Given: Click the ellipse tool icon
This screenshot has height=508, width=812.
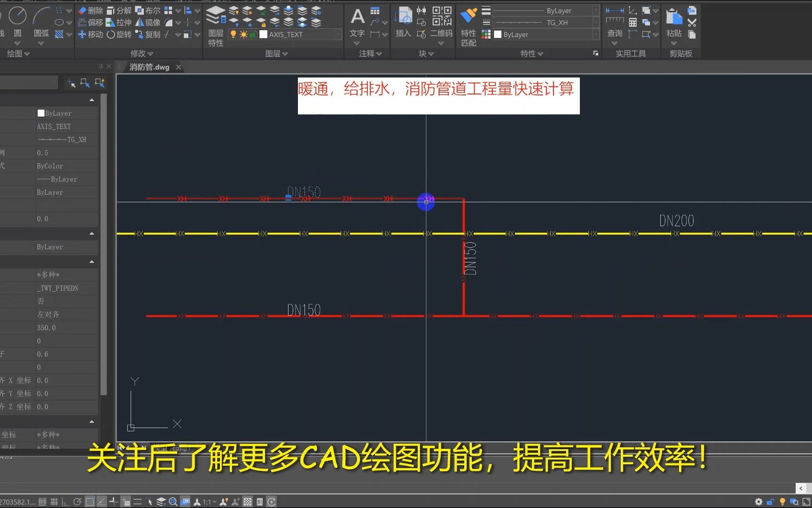Looking at the screenshot, I should [59, 22].
